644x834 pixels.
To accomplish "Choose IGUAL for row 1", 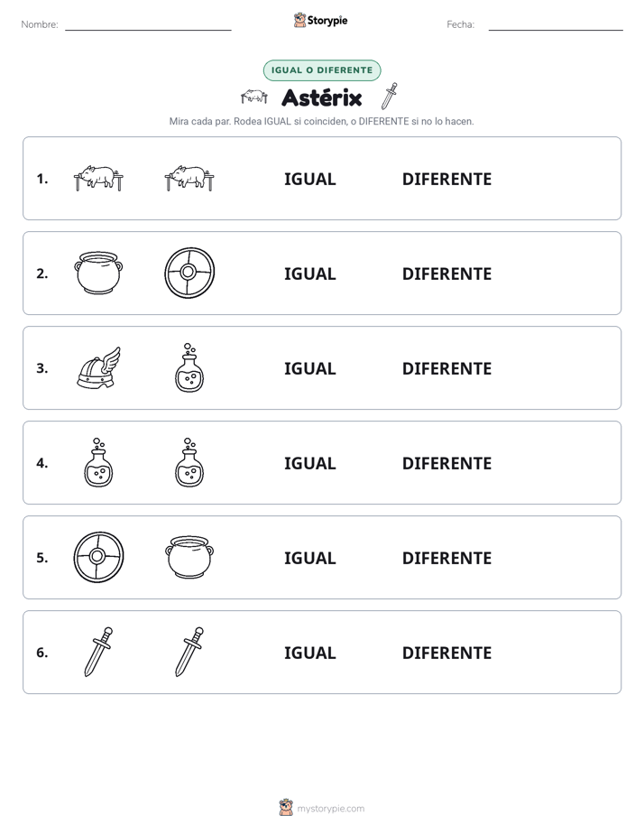I will (x=309, y=180).
